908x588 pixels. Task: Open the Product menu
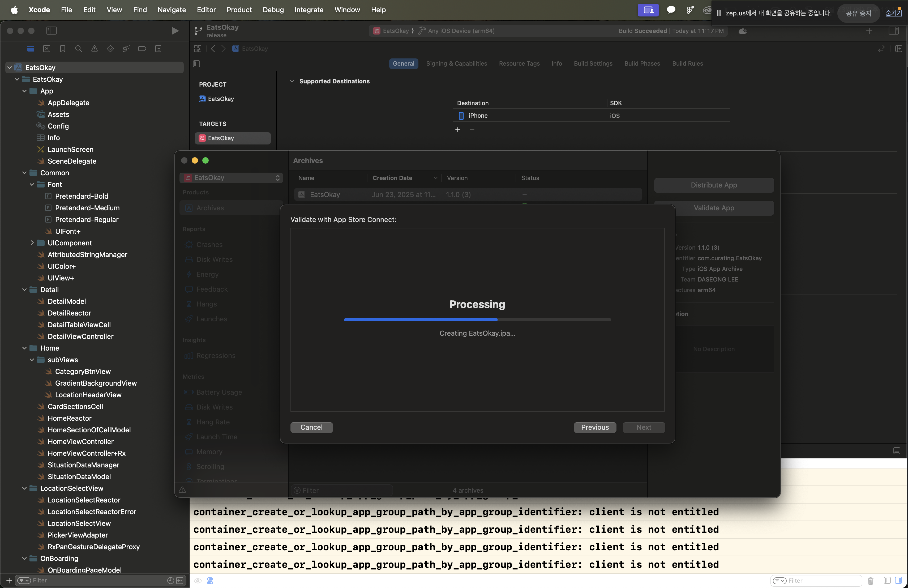coord(239,10)
